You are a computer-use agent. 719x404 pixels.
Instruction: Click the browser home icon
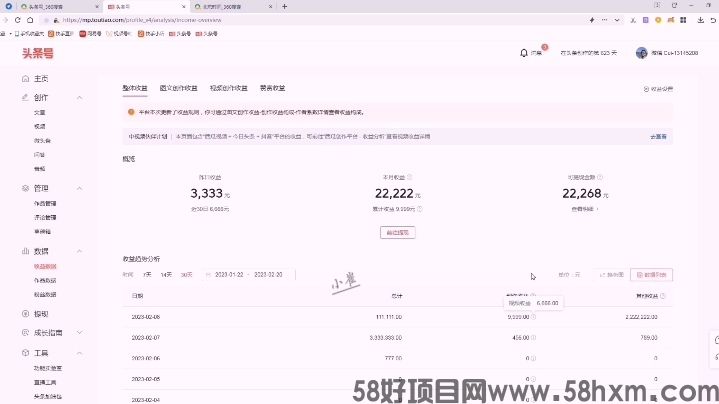pyautogui.click(x=30, y=20)
